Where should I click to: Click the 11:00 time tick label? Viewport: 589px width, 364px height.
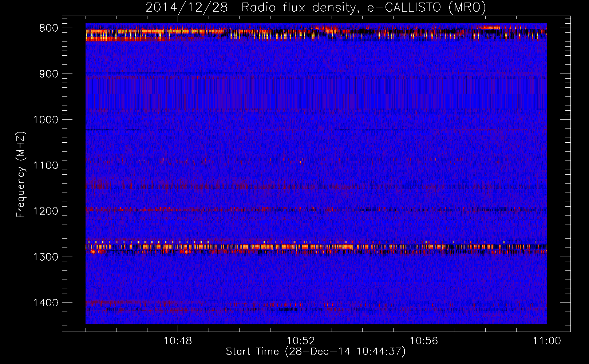[547, 341]
